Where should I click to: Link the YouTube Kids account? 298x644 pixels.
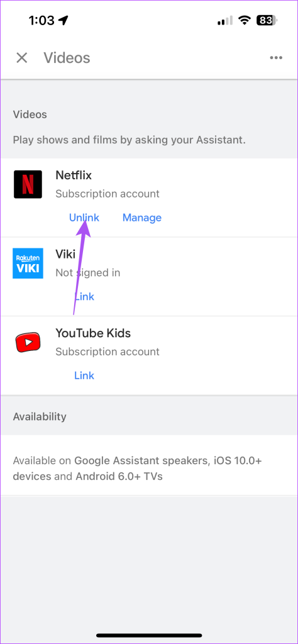pyautogui.click(x=84, y=375)
